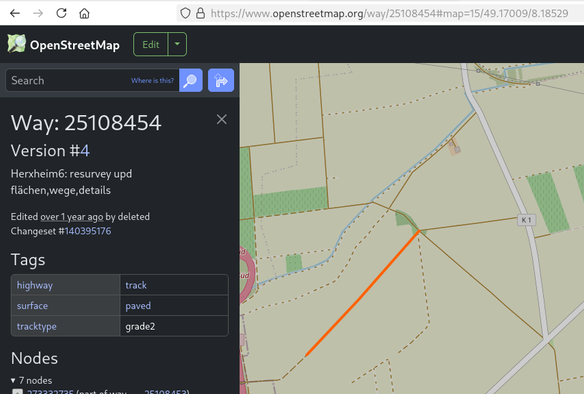The image size is (584, 394).
Task: Click the K 1 road label on map
Action: pos(526,220)
